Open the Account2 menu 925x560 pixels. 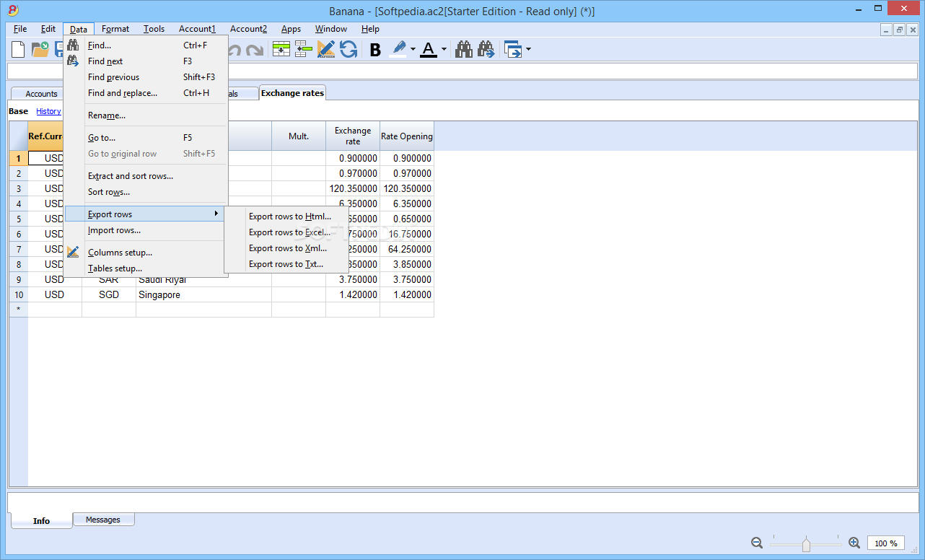(x=248, y=29)
